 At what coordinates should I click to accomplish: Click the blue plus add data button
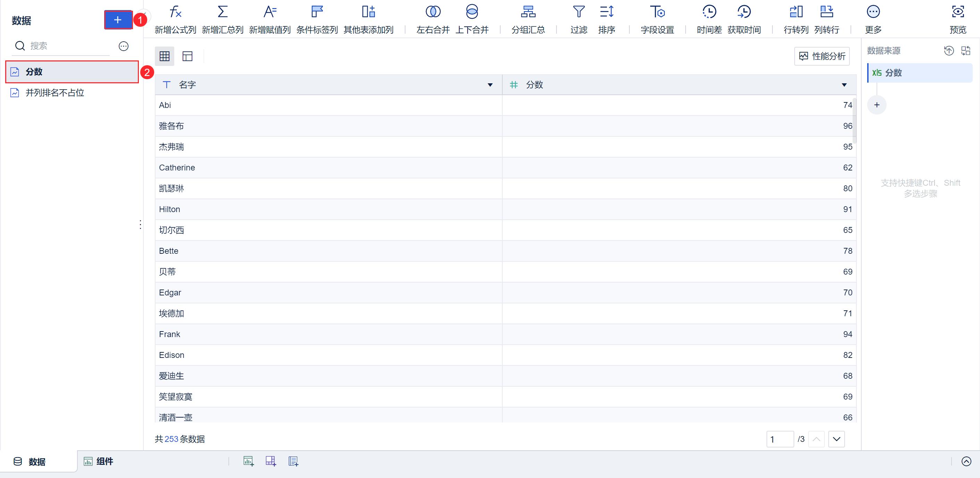118,20
